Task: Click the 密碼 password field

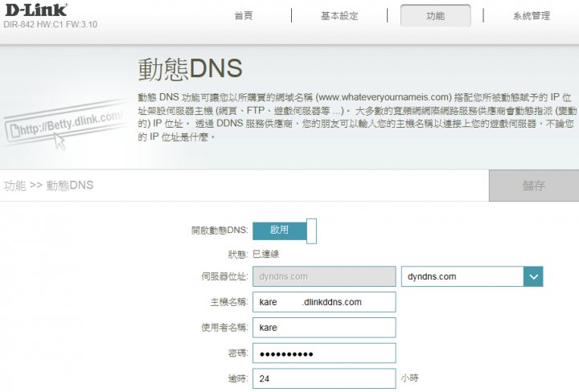Action: [324, 353]
